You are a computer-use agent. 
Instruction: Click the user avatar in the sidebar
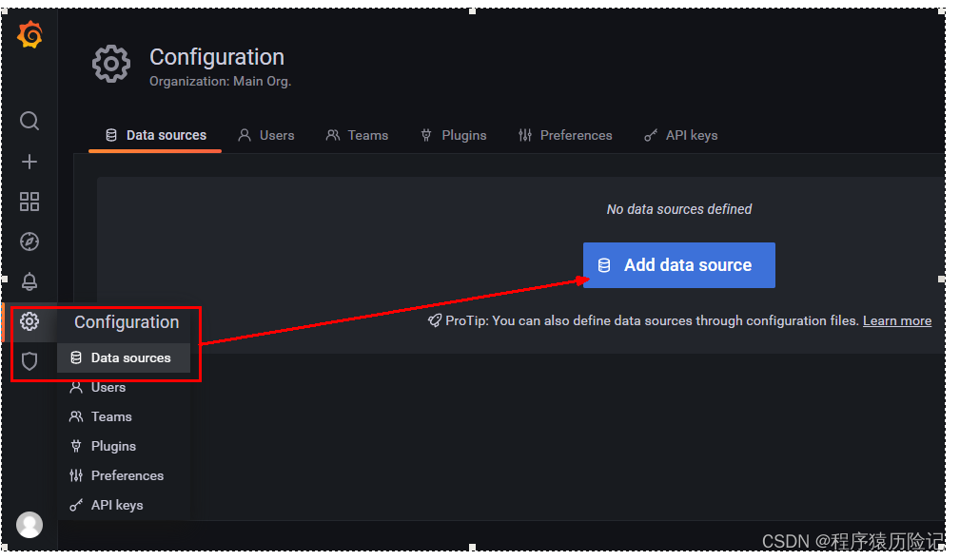(x=29, y=525)
